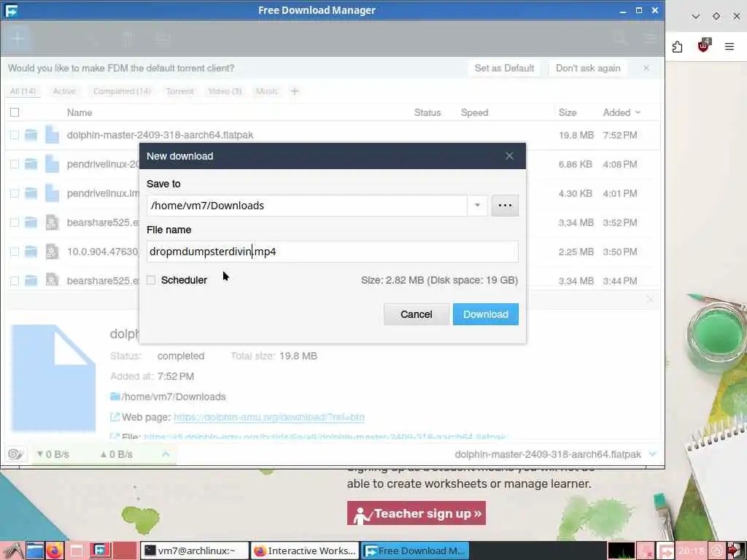
Task: Dismiss the default torrent client prompt
Action: click(x=646, y=68)
